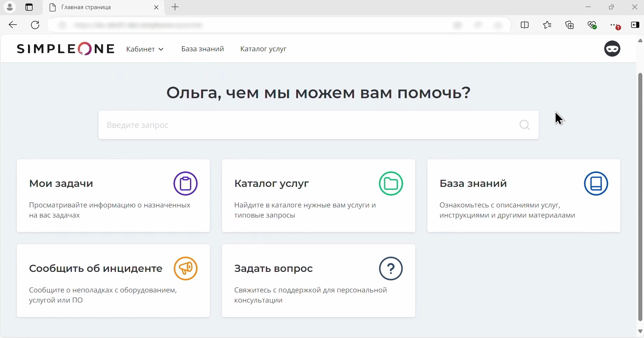Click the scroll-down arrow on the scrollbar
The image size is (644, 338).
(x=640, y=332)
